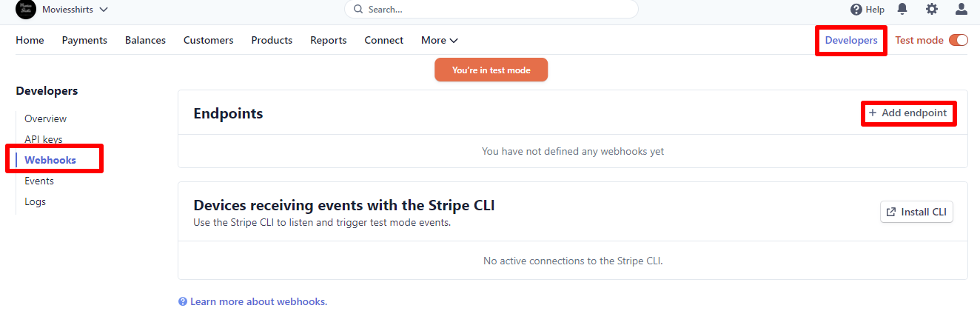Expand the More navigation menu
This screenshot has width=980, height=328.
coord(439,40)
